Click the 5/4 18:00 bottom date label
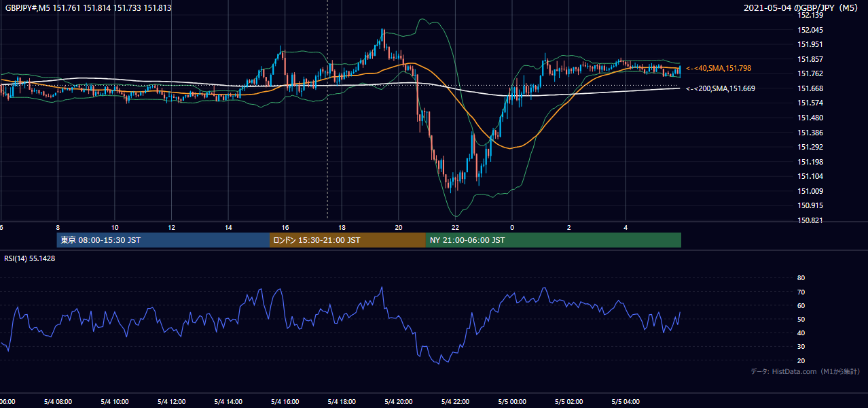This screenshot has height=408, width=868. coord(342,402)
